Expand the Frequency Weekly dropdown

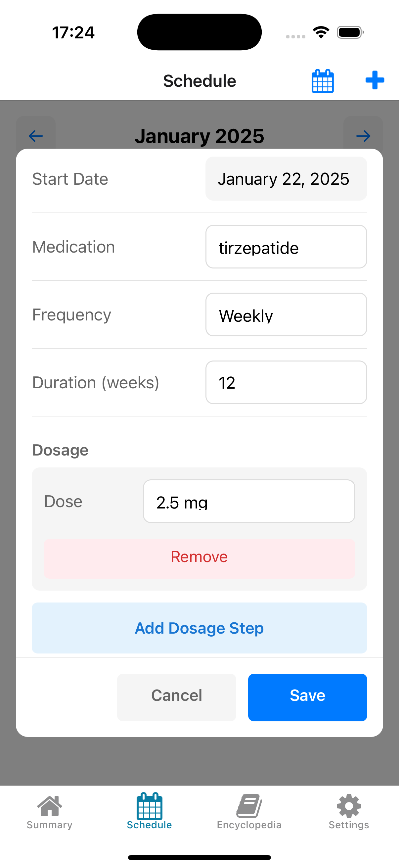click(x=286, y=315)
